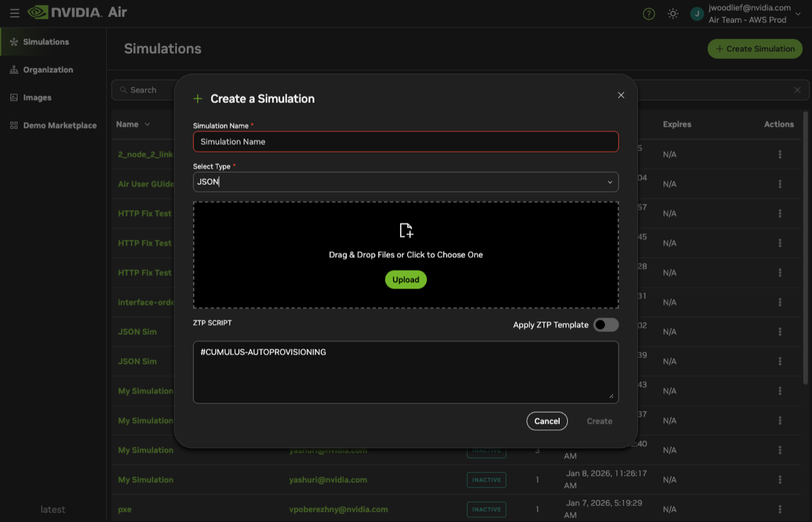Navigate to Demo Marketplace
Viewport: 812px width, 522px height.
(60, 125)
